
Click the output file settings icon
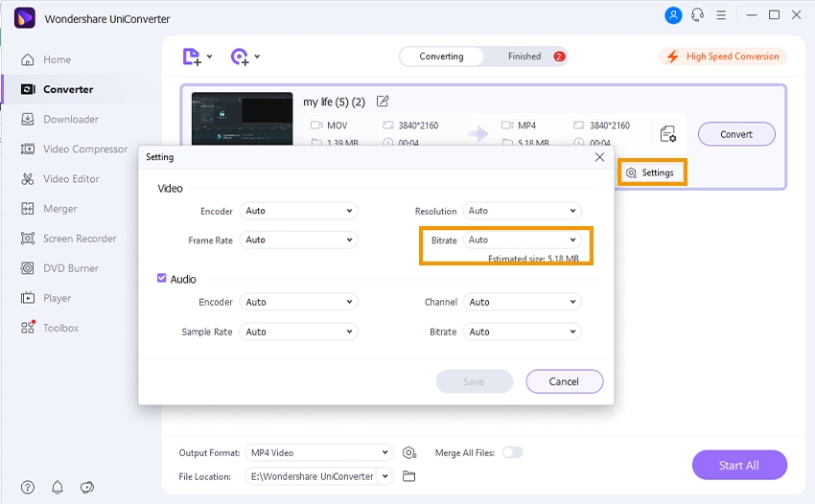668,134
